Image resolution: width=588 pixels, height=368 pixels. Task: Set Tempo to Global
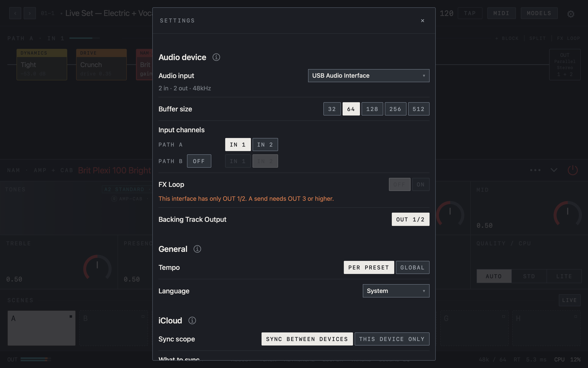pos(412,267)
